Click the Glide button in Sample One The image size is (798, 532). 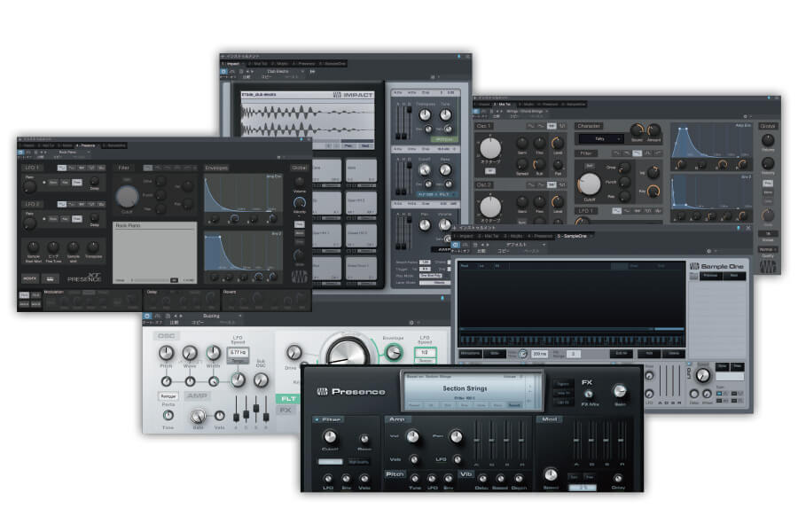495,353
